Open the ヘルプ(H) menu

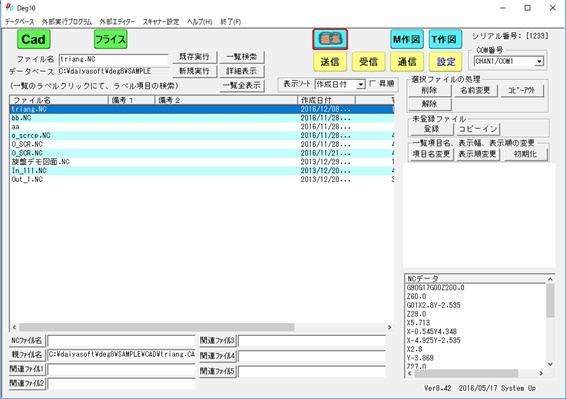tap(200, 22)
